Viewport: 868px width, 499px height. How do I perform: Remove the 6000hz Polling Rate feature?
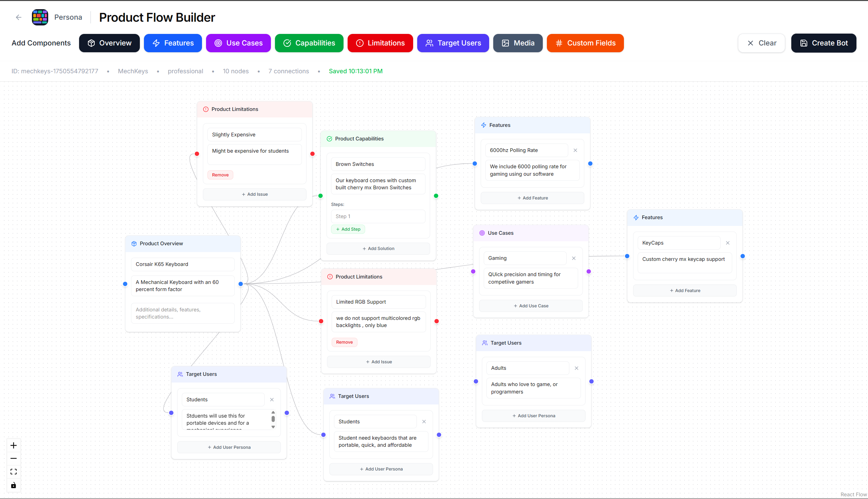(575, 150)
